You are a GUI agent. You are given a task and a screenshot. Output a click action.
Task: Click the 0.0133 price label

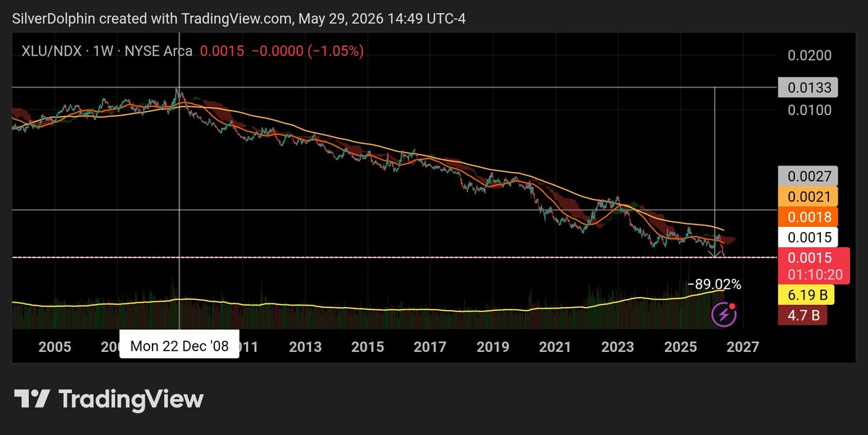(808, 88)
